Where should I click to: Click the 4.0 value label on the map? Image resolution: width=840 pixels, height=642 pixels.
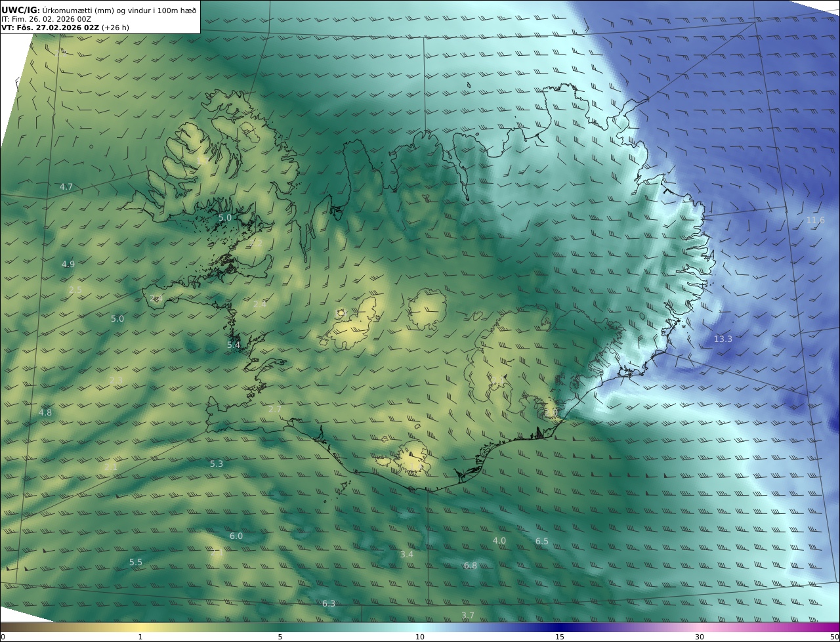[x=499, y=541]
